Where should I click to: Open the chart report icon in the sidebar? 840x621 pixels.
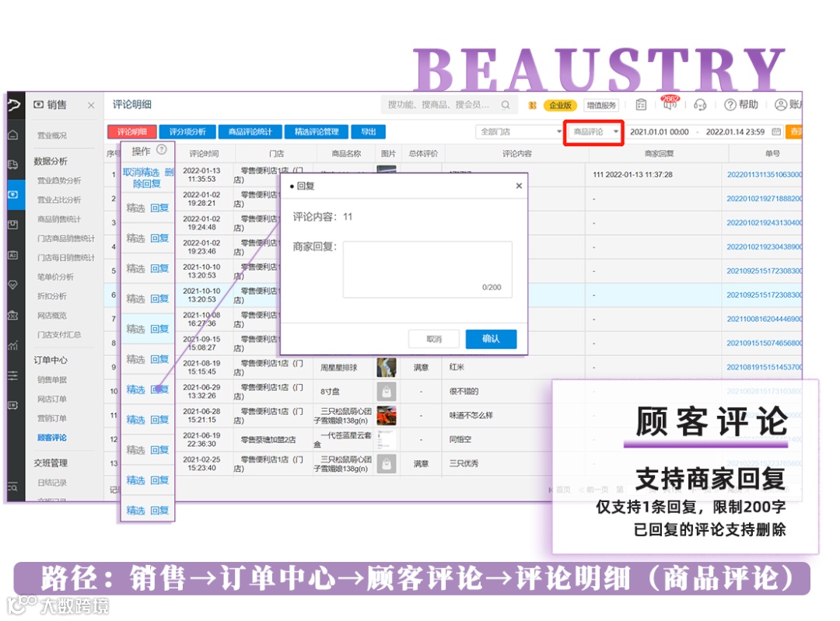tap(13, 345)
